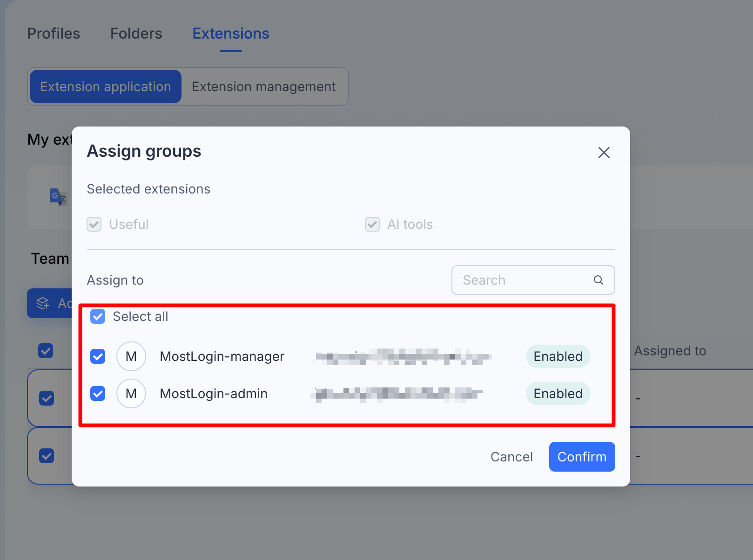Viewport: 753px width, 560px height.
Task: Open the Extensions tab
Action: pos(231,33)
